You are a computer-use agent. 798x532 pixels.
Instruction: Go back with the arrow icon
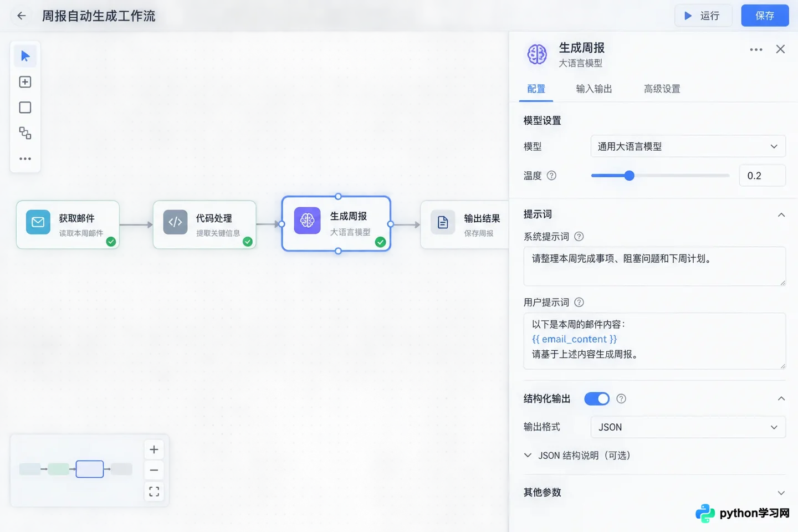click(x=22, y=16)
